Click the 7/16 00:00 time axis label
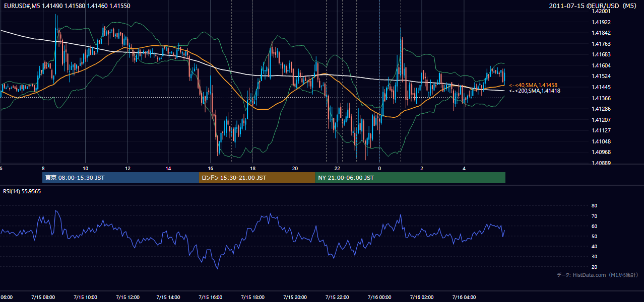The width and height of the screenshot is (644, 302). click(379, 297)
